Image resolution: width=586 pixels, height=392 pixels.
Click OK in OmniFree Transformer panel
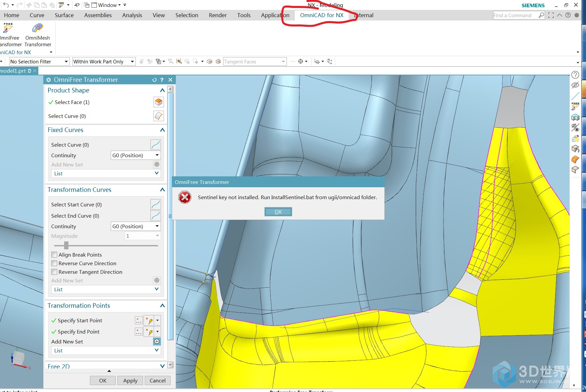[x=103, y=380]
